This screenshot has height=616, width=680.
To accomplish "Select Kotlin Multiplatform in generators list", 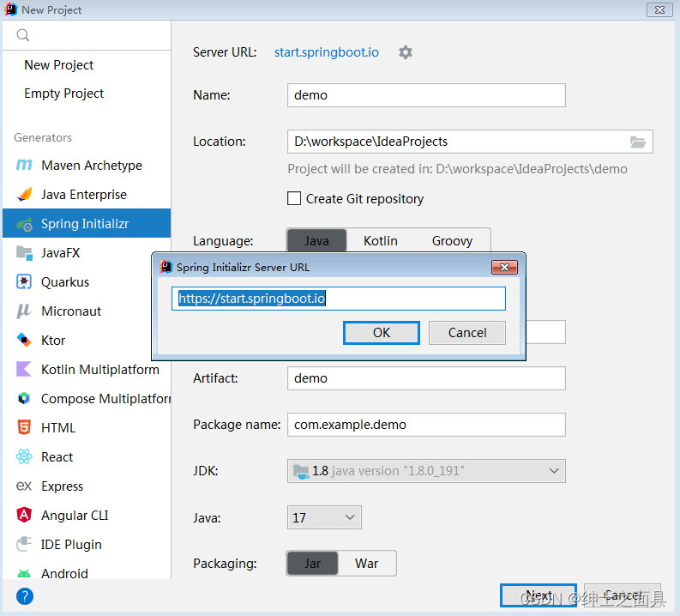I will click(87, 369).
